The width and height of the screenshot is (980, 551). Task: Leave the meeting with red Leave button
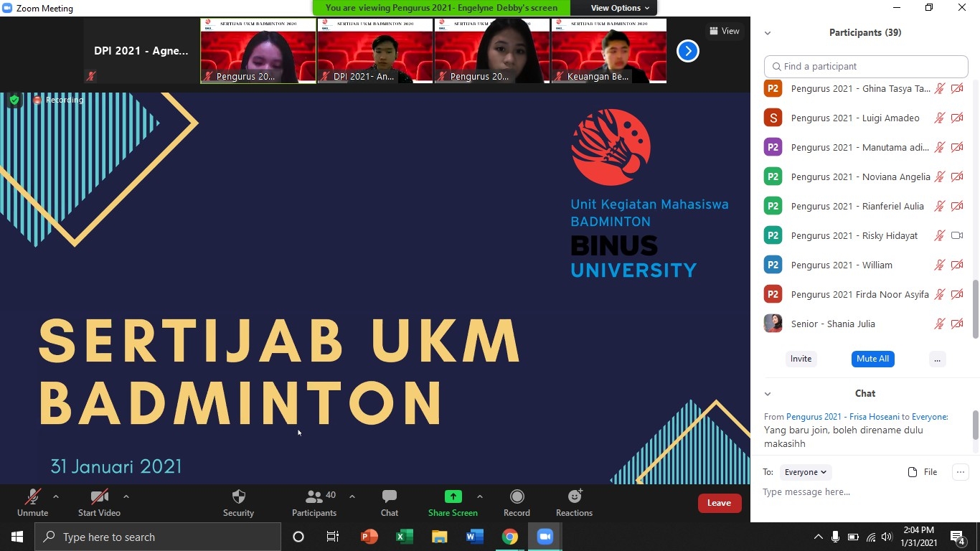pyautogui.click(x=720, y=503)
